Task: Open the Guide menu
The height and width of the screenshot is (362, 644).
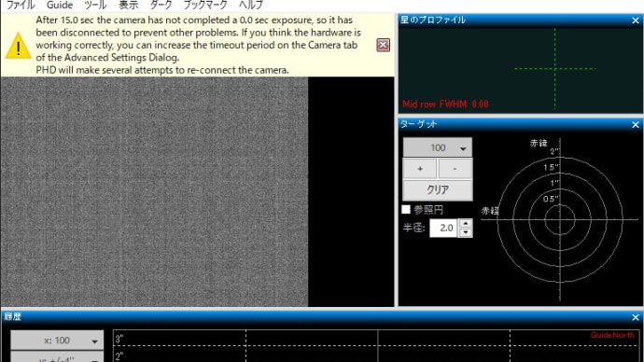Action: pyautogui.click(x=60, y=6)
